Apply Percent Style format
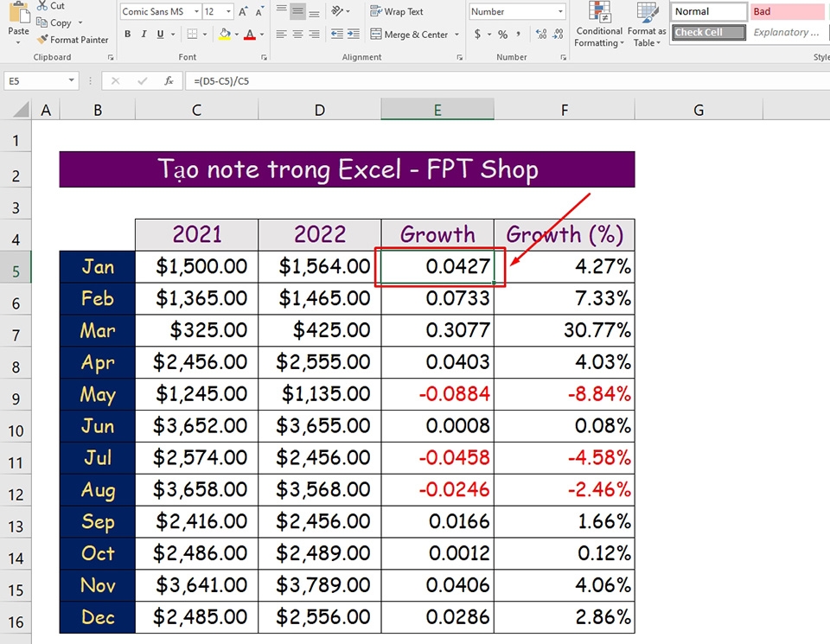The width and height of the screenshot is (830, 644). click(503, 35)
